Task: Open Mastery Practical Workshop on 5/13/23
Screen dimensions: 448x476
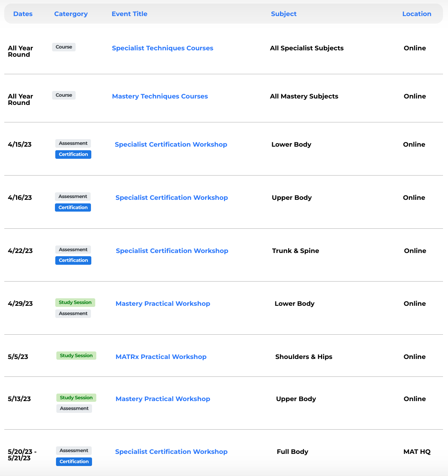Action: (163, 399)
